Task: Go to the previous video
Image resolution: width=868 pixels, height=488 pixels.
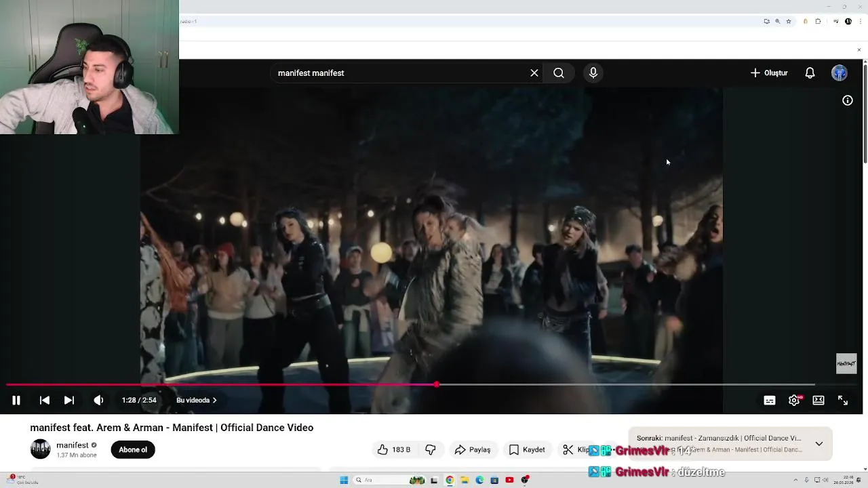Action: click(x=45, y=400)
